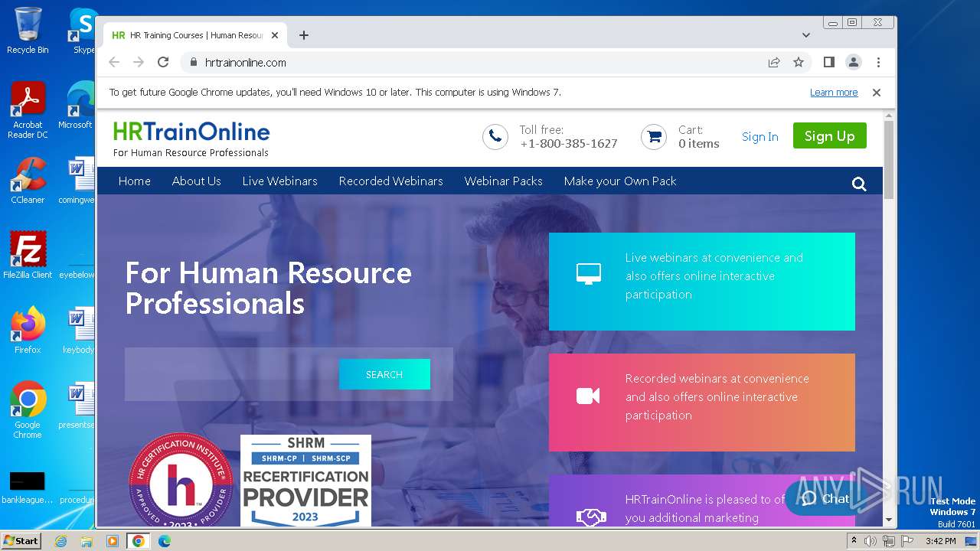Screen dimensions: 980x551
Task: Click the SHRM Recertification Provider badge
Action: point(305,481)
